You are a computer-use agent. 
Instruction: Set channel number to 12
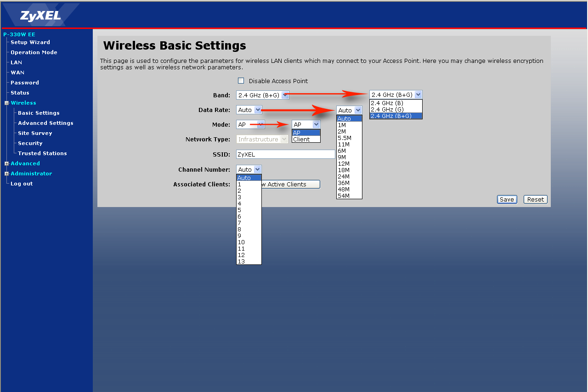pos(249,255)
